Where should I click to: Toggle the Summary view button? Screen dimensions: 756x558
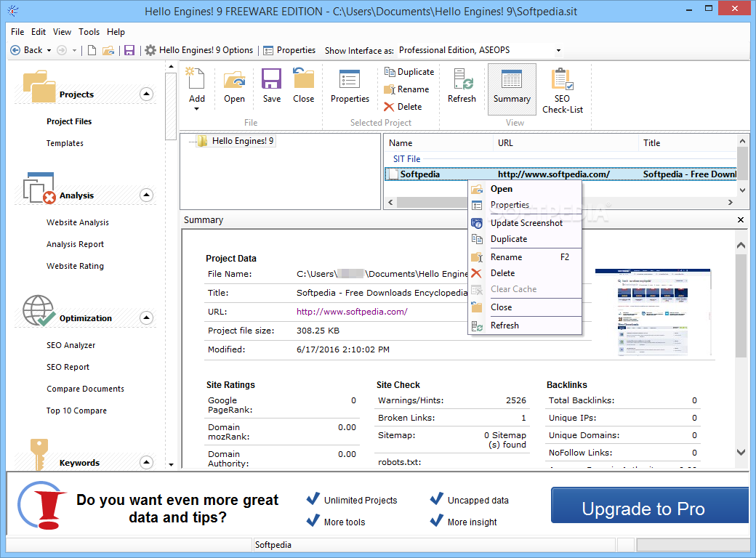[512, 89]
